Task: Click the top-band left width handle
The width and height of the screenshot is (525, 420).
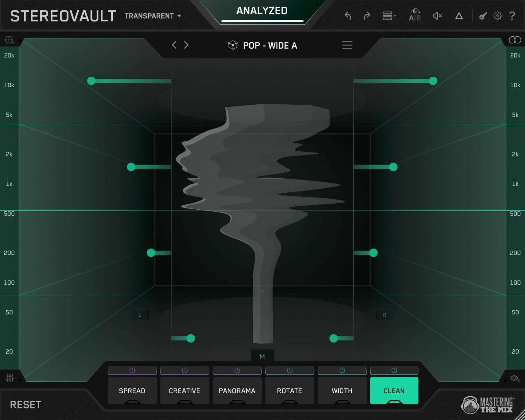Action: pyautogui.click(x=91, y=81)
